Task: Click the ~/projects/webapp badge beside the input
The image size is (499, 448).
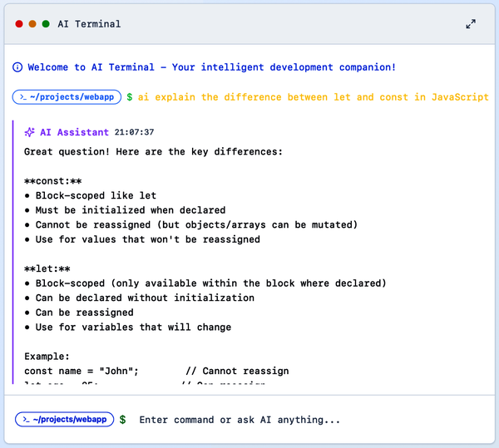Action: point(64,420)
